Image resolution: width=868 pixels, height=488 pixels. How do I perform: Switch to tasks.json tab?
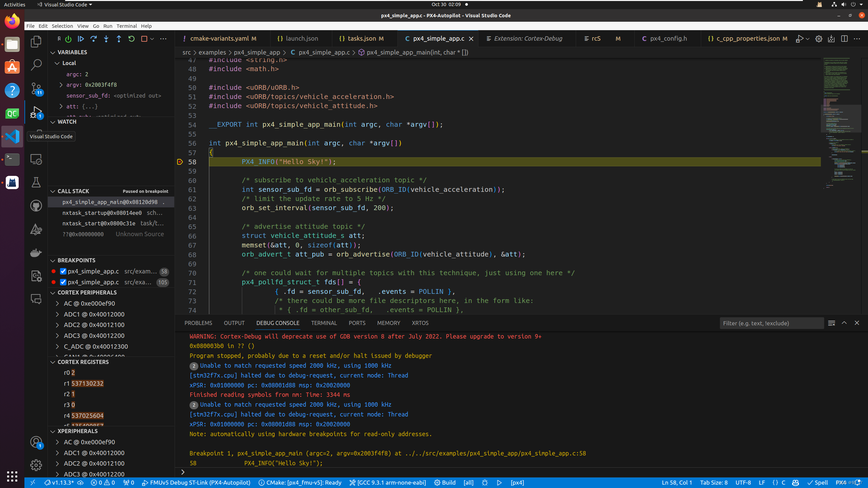(x=365, y=39)
